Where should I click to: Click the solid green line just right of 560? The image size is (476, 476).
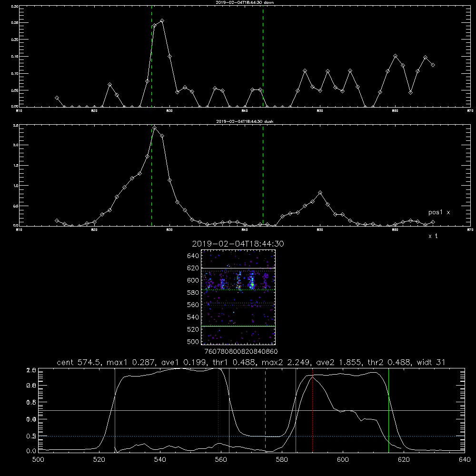tap(229, 410)
